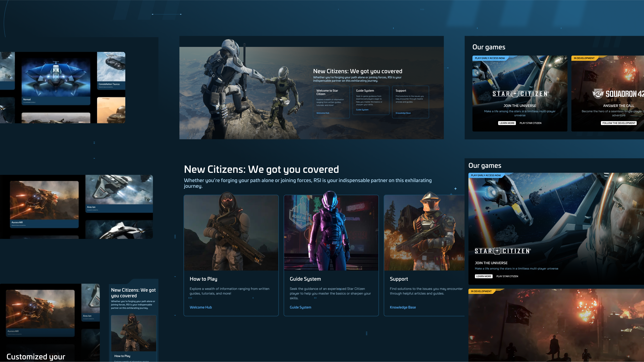Click PLAY STAR CITIZEN on the small game card
The width and height of the screenshot is (644, 362).
pyautogui.click(x=530, y=123)
